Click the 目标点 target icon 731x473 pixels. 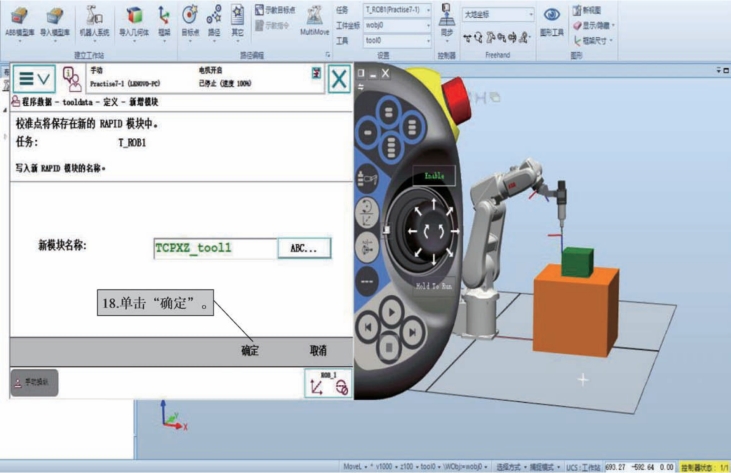(190, 22)
